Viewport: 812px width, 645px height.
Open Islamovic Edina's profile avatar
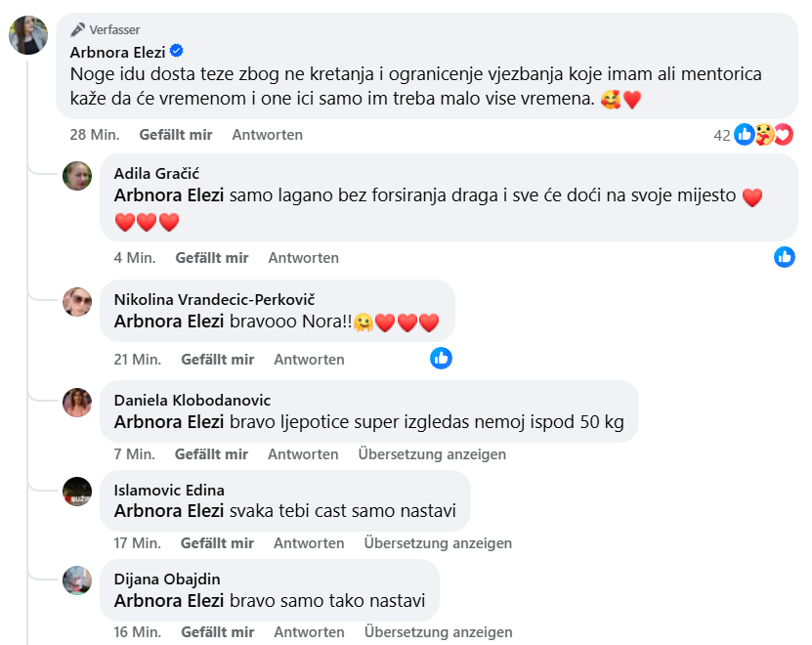[x=77, y=492]
